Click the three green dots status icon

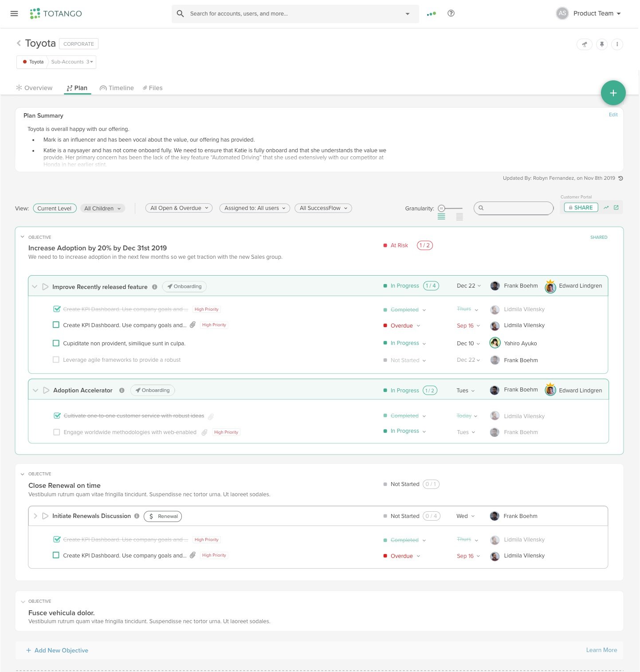(431, 14)
